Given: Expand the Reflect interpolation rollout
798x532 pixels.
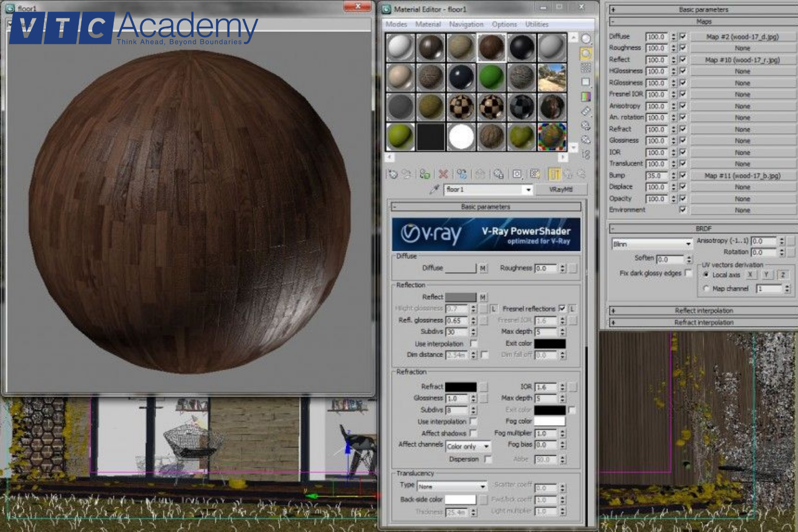Looking at the screenshot, I should [x=703, y=311].
